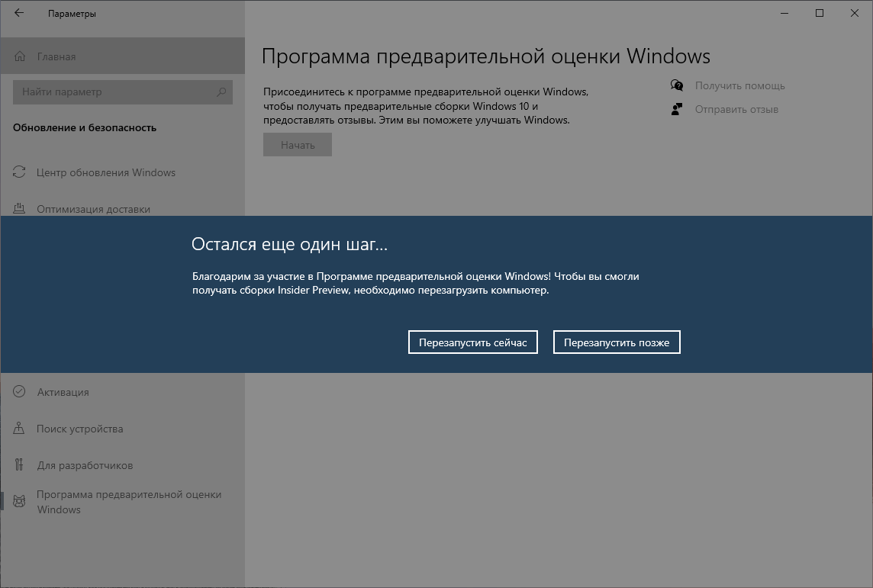Select Программа предварительной оценки Windows sidebar item

[123, 502]
